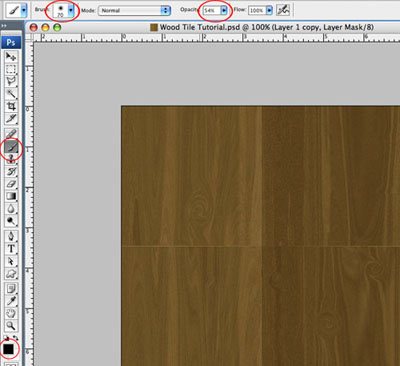
Task: Zoom the document with green button
Action: [x=57, y=27]
